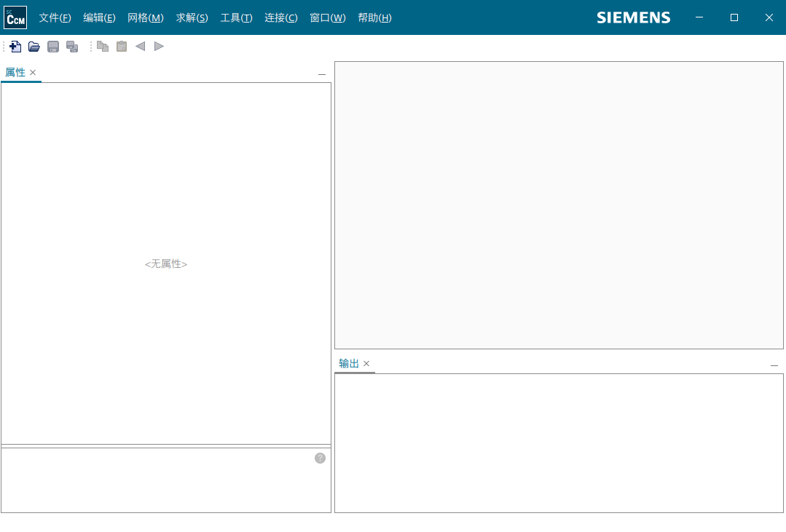Image resolution: width=786 pixels, height=532 pixels.
Task: Open the 求解(S) menu
Action: pyautogui.click(x=192, y=17)
